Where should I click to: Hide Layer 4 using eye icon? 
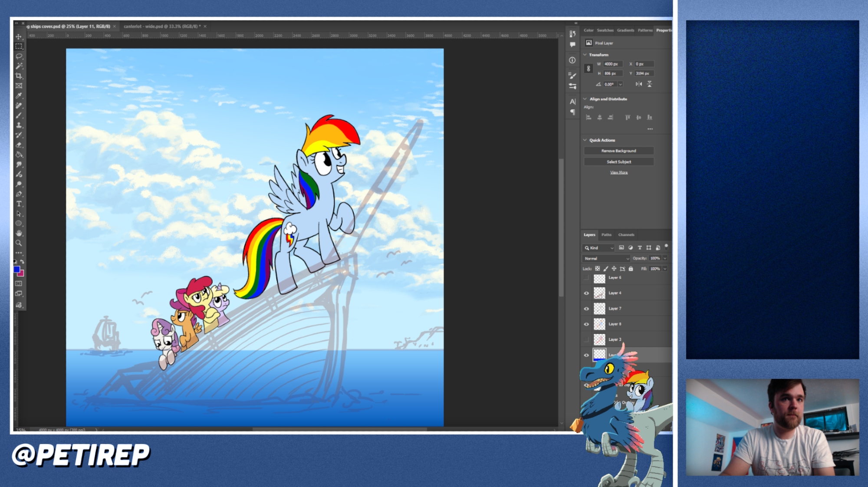pyautogui.click(x=586, y=293)
